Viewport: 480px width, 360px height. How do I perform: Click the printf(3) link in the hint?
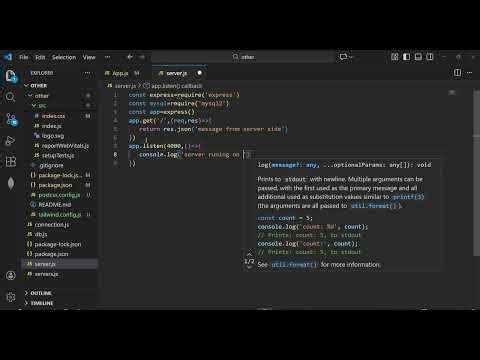pyautogui.click(x=408, y=197)
